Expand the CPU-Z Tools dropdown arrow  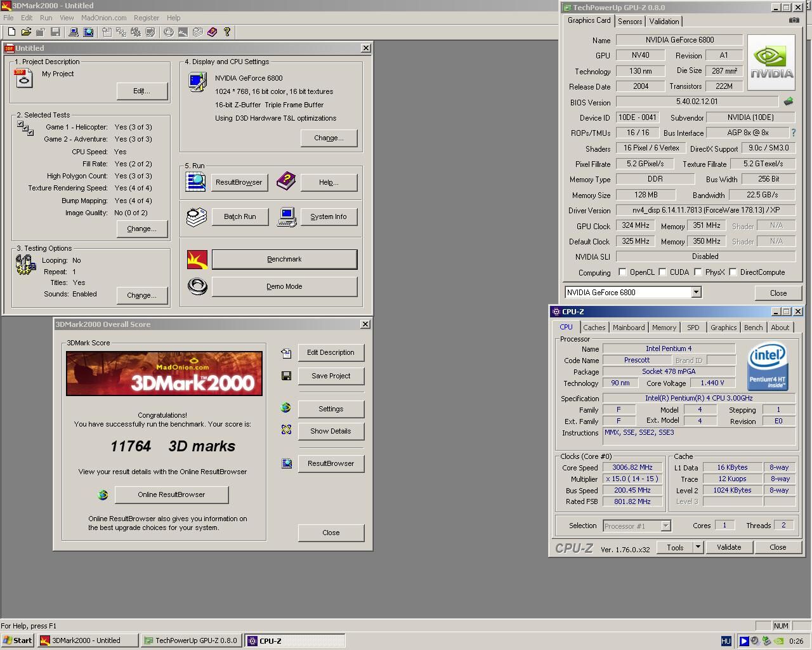697,547
